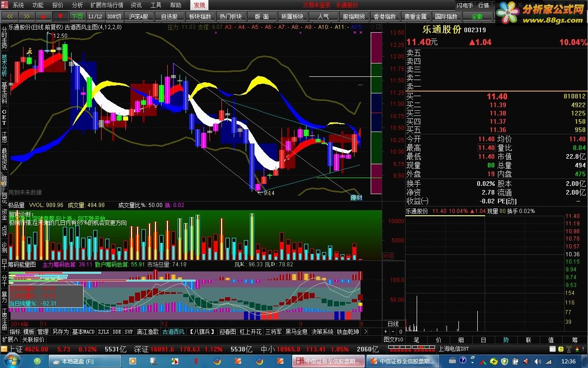
Task: Select the 势 tab in the quote panel
Action: [x=505, y=340]
